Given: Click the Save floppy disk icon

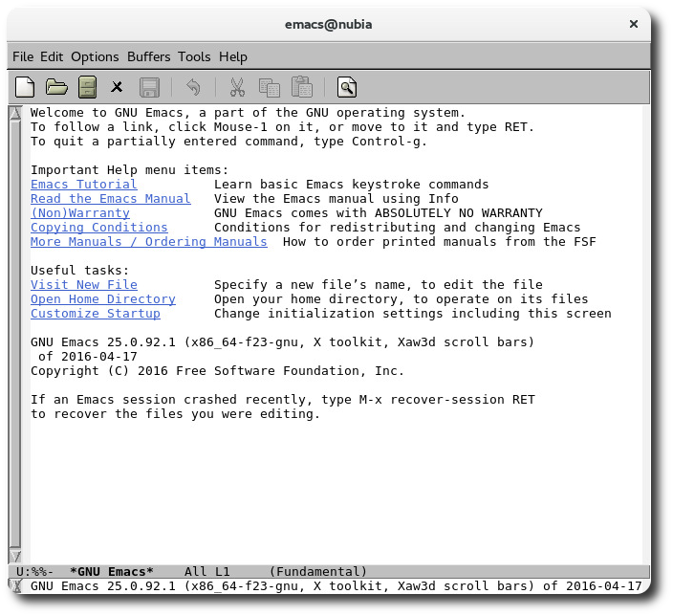Looking at the screenshot, I should click(149, 88).
